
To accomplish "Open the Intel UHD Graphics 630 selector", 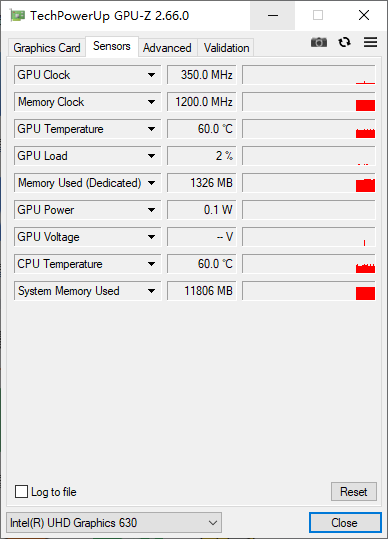I will tap(114, 523).
